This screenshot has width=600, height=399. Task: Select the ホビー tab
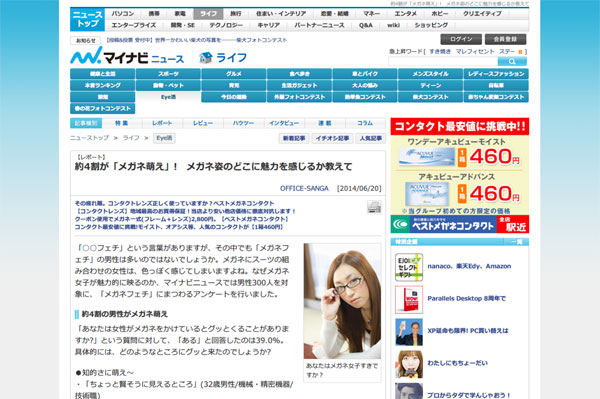[440, 14]
